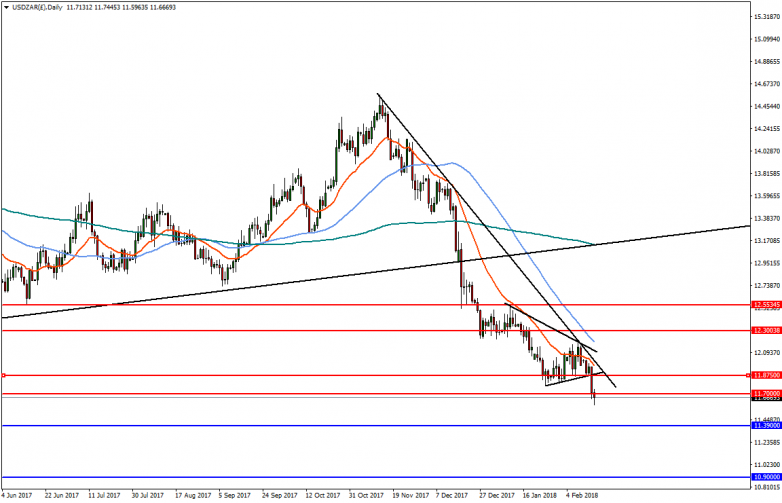Click the 13.81585 price axis label

767,173
